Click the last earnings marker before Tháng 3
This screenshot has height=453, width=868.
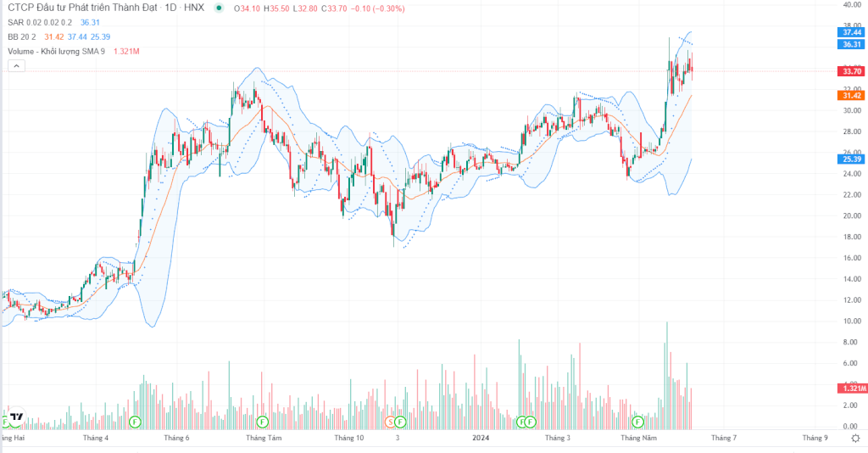(x=531, y=421)
